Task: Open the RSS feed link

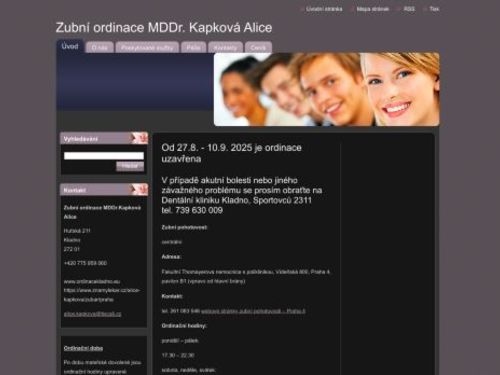Action: click(409, 9)
